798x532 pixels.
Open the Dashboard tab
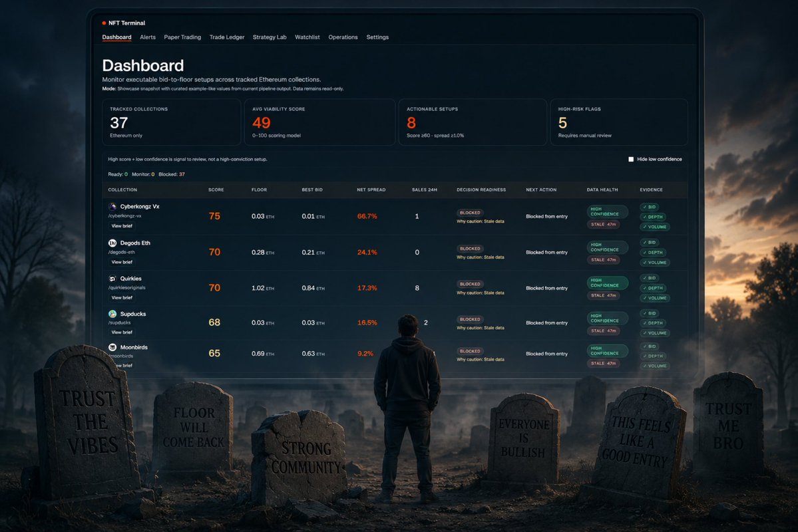[x=116, y=37]
